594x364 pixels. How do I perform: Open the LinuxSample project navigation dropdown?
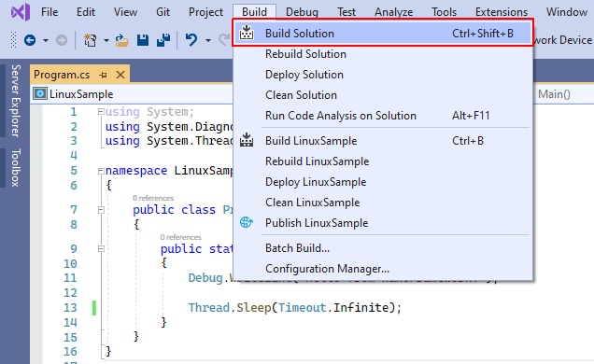click(x=133, y=94)
